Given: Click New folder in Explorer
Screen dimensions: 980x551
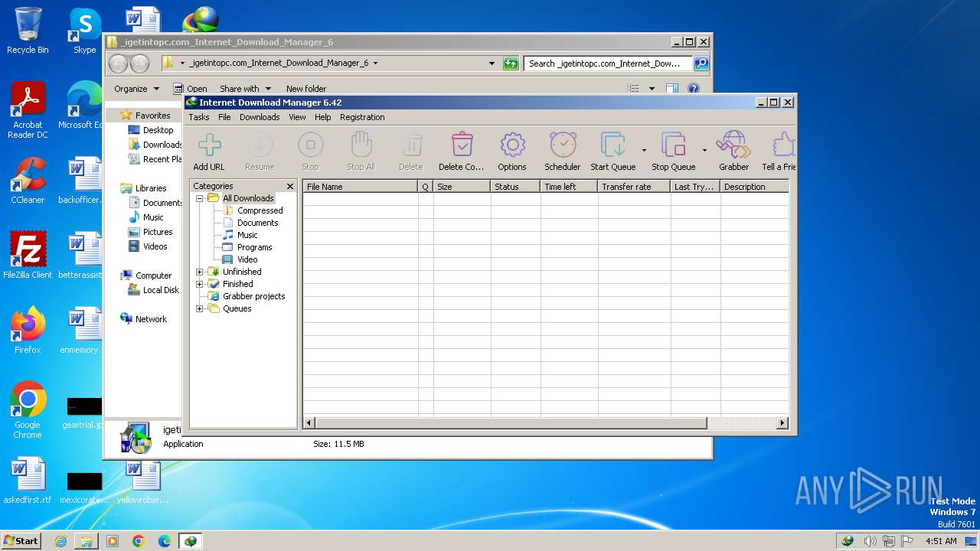Looking at the screenshot, I should [x=305, y=89].
